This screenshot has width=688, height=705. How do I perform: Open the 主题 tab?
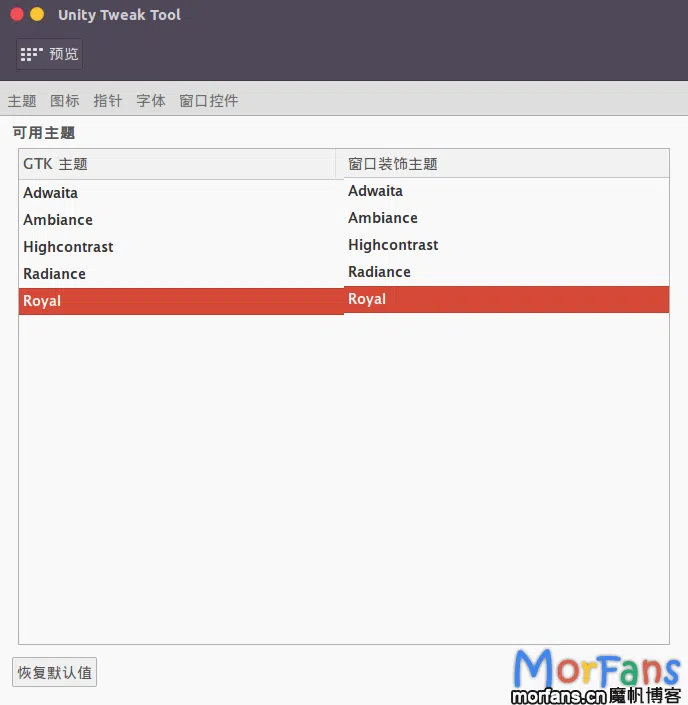22,101
